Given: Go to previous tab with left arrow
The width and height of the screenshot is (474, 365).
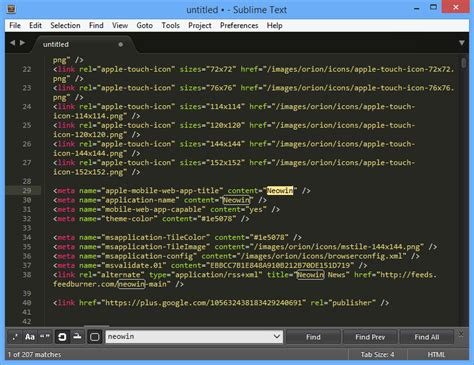Looking at the screenshot, I should (13, 43).
